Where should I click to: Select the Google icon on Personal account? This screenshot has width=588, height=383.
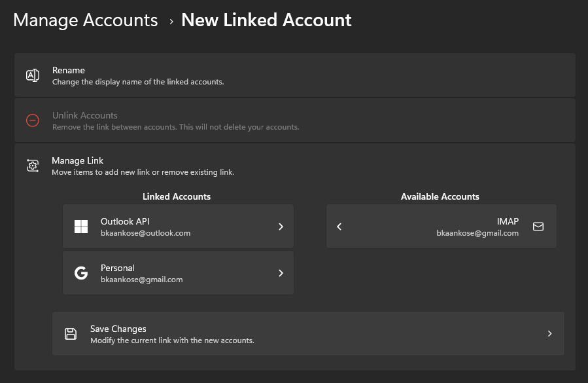pyautogui.click(x=81, y=272)
